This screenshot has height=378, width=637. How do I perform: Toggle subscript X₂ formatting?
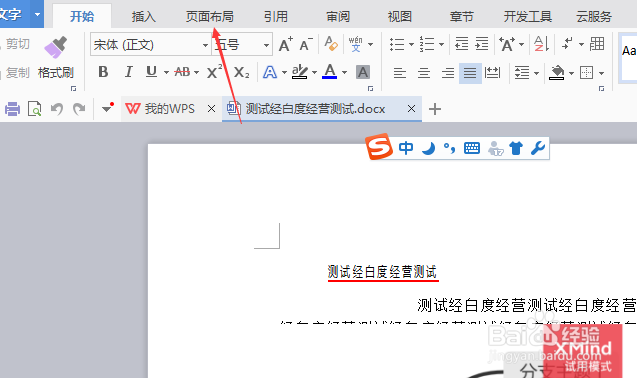click(242, 72)
